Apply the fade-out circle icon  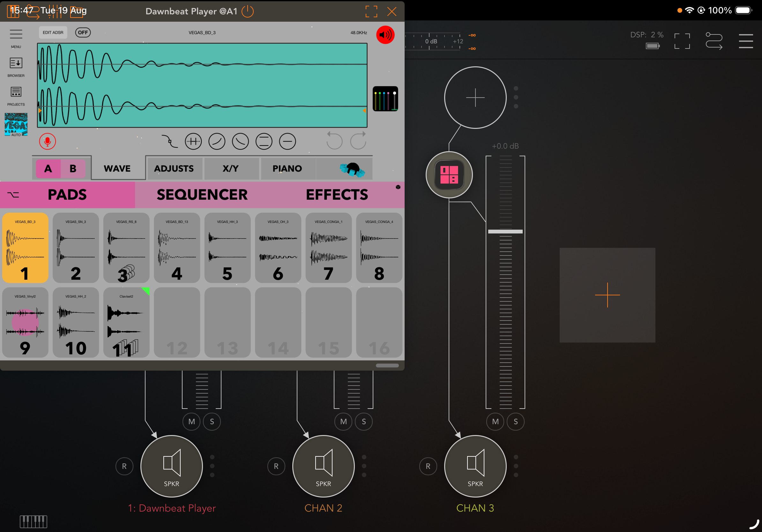pyautogui.click(x=240, y=142)
